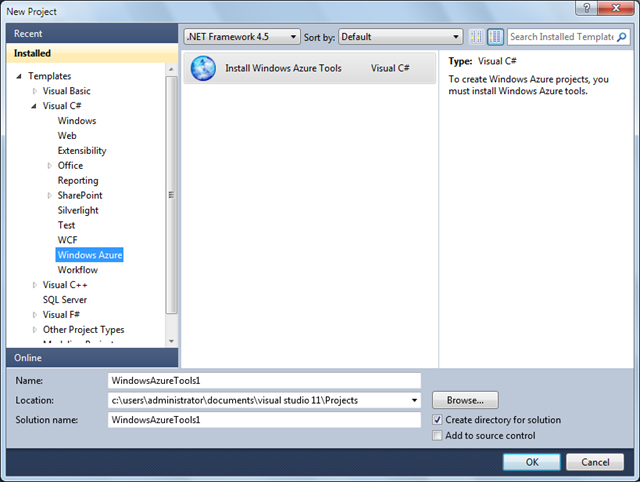Select the Windows Azure category
Screen dimensions: 640x482
89,255
